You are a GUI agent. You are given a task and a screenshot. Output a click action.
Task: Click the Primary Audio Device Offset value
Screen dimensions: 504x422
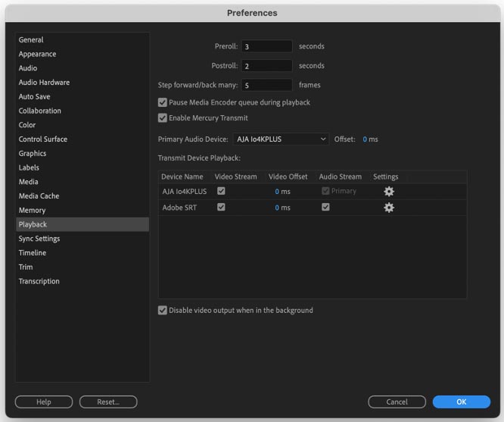(365, 139)
